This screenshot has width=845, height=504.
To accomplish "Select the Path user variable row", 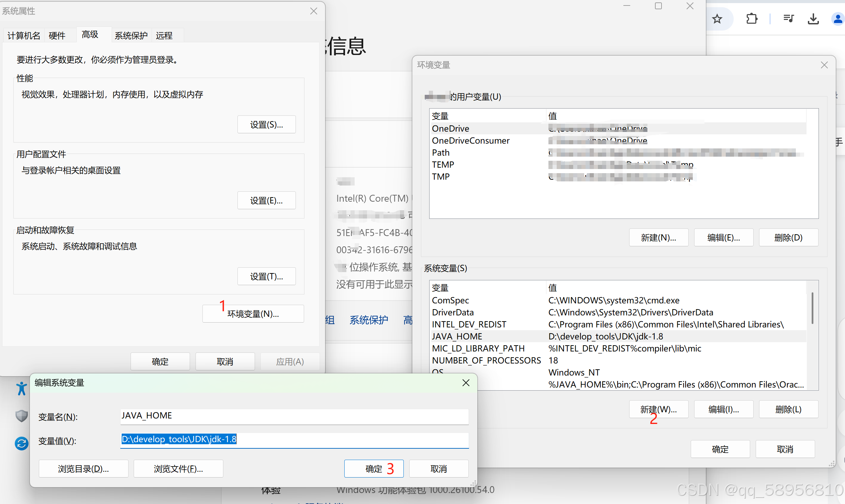I will (441, 153).
